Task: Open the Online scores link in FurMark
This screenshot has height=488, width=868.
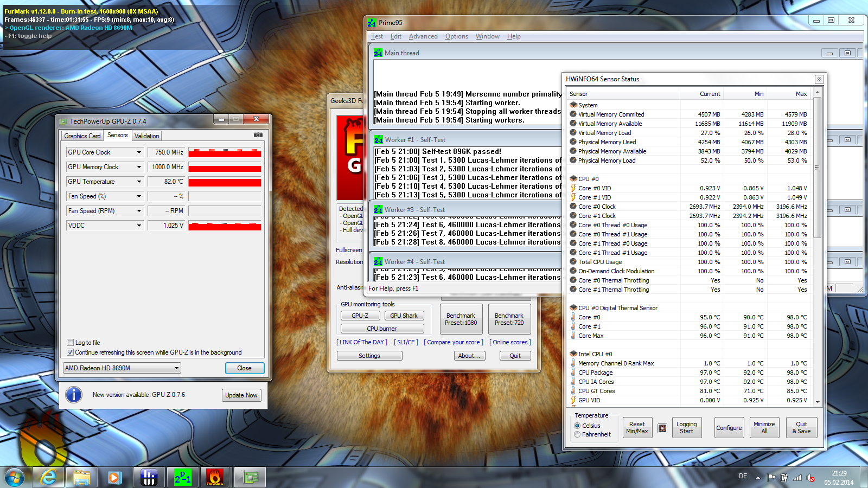Action: click(511, 343)
